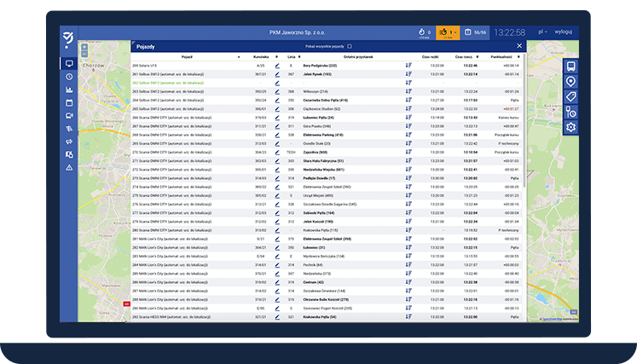Open the bar chart statistics icon
This screenshot has height=364, width=637.
[x=69, y=90]
